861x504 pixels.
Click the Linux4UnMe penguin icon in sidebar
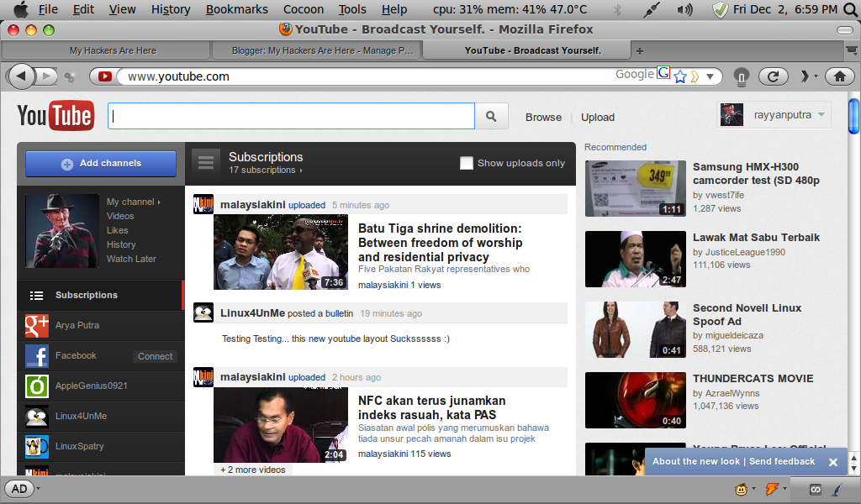[x=37, y=417]
